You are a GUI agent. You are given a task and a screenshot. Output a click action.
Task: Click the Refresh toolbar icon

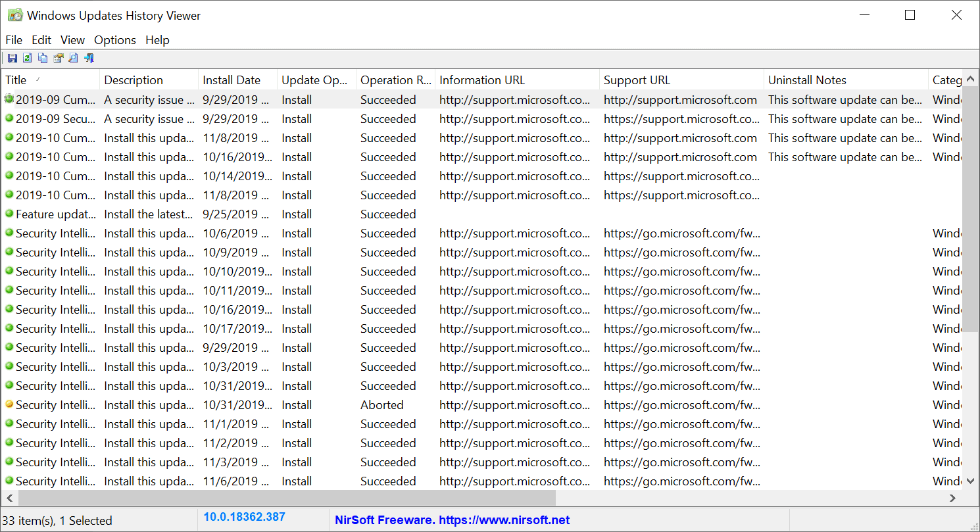click(28, 58)
